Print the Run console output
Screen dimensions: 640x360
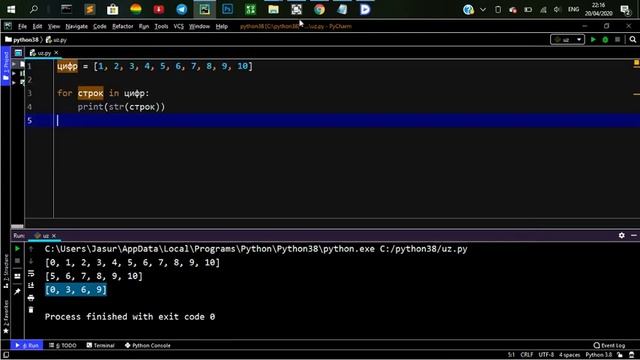click(x=31, y=298)
